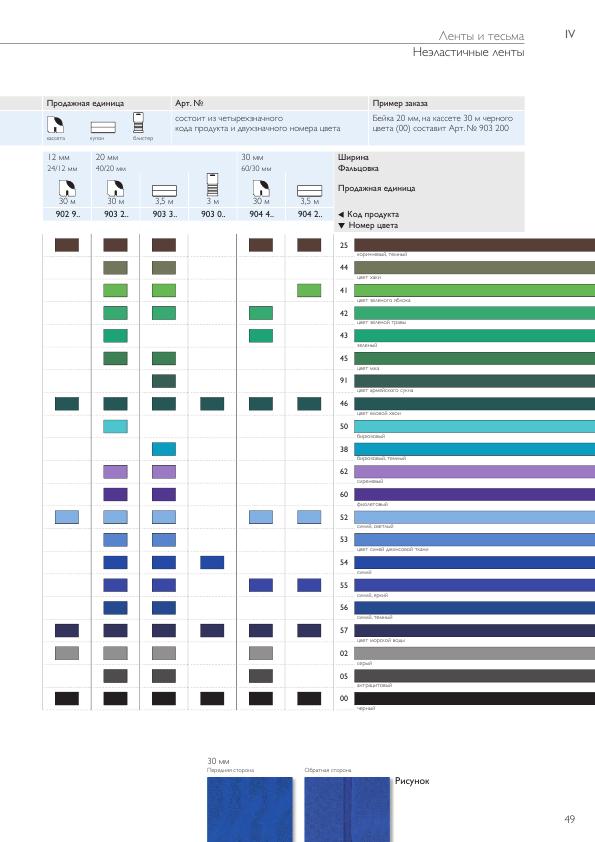595x842 pixels.
Task: Click the down triangle beside Номер цвета
Action: tap(342, 226)
